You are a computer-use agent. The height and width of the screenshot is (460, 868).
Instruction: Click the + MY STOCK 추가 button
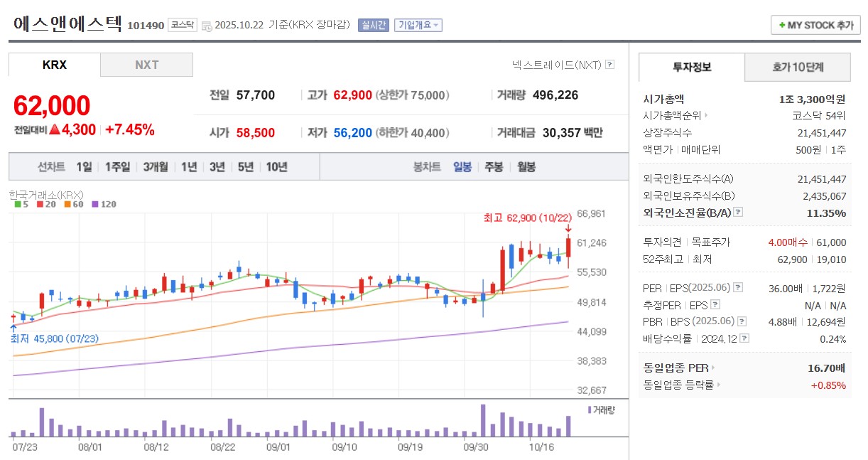point(815,24)
